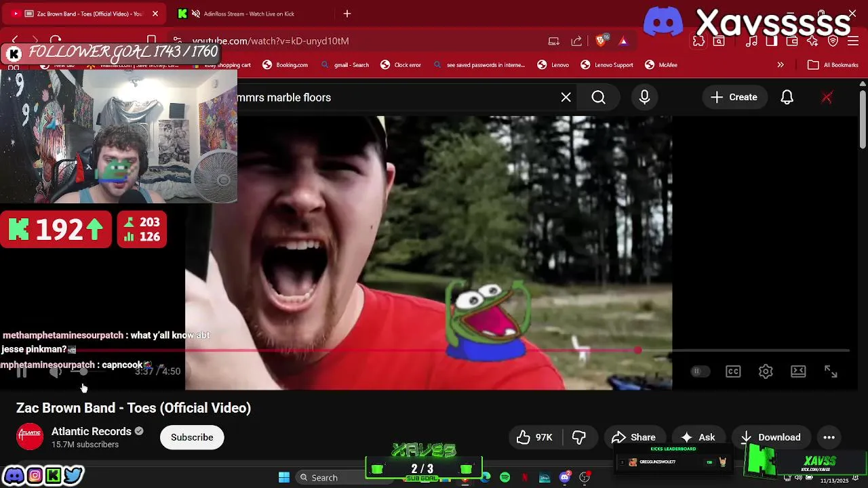Share the Zac Brown Band video
868x488 pixels.
pyautogui.click(x=633, y=437)
